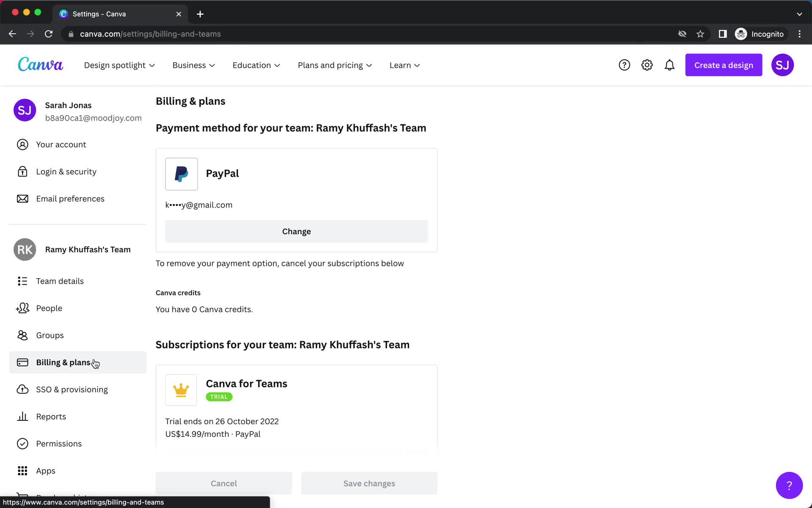Click Ramy Khuffash's Team name in sidebar
812x508 pixels.
coord(88,250)
